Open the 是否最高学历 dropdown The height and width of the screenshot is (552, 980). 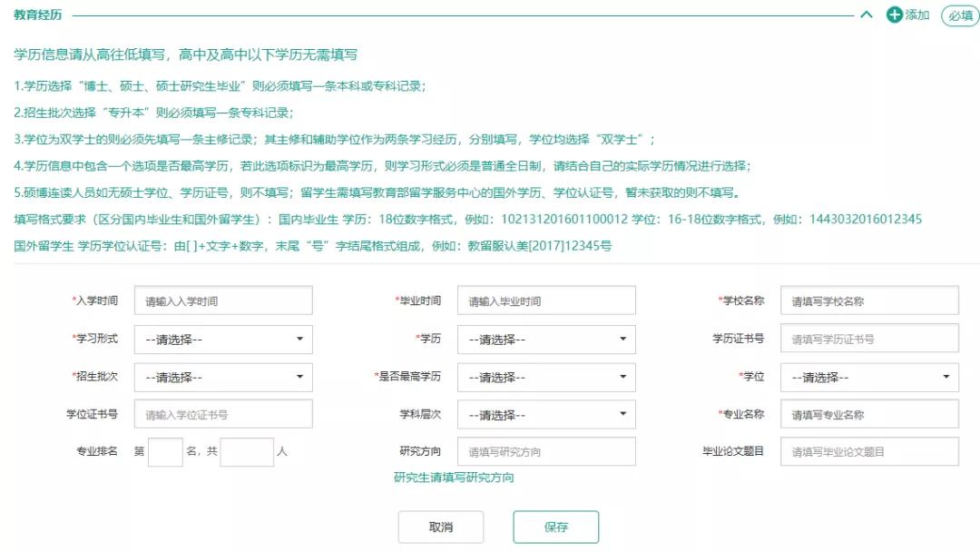(x=545, y=377)
